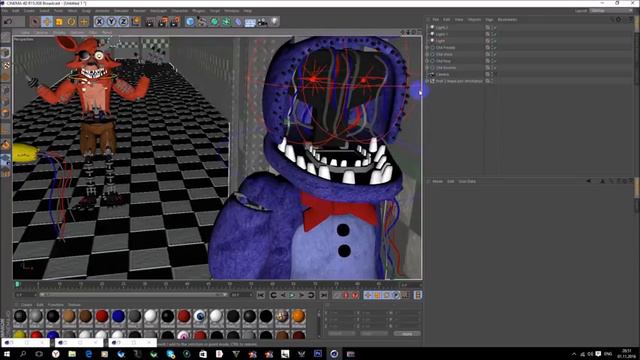Expand the Old Freddy hierarchy
Screen dimensions: 640x360
tap(427, 48)
